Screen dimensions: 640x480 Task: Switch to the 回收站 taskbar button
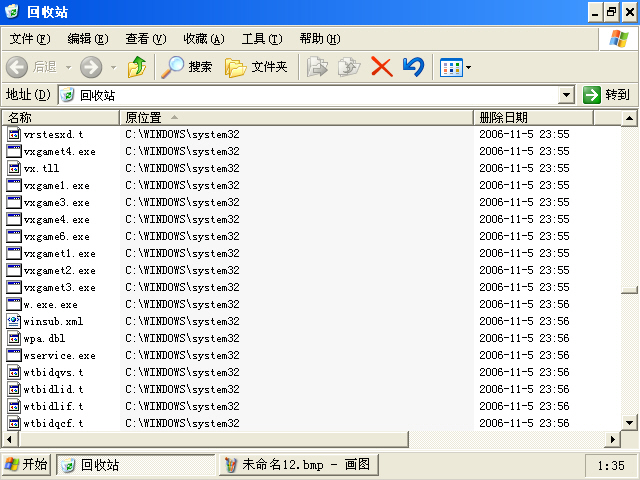[136, 465]
